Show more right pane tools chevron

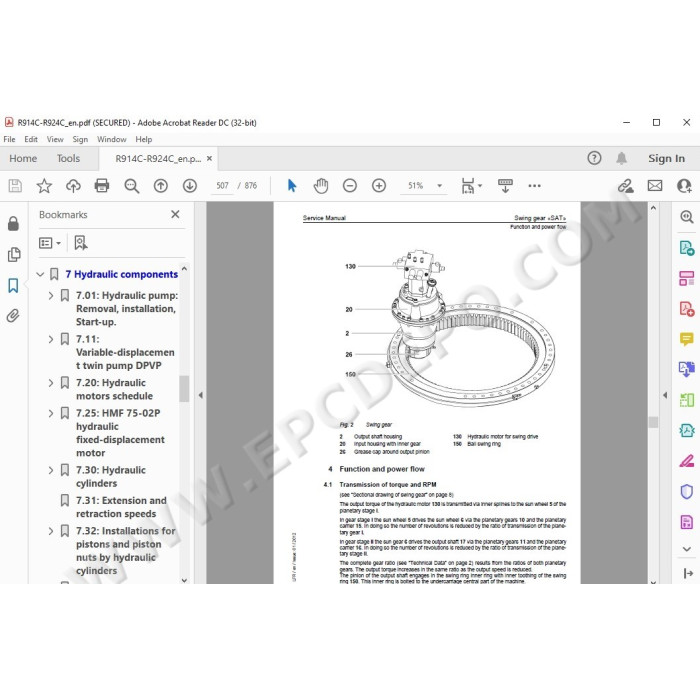[x=687, y=549]
